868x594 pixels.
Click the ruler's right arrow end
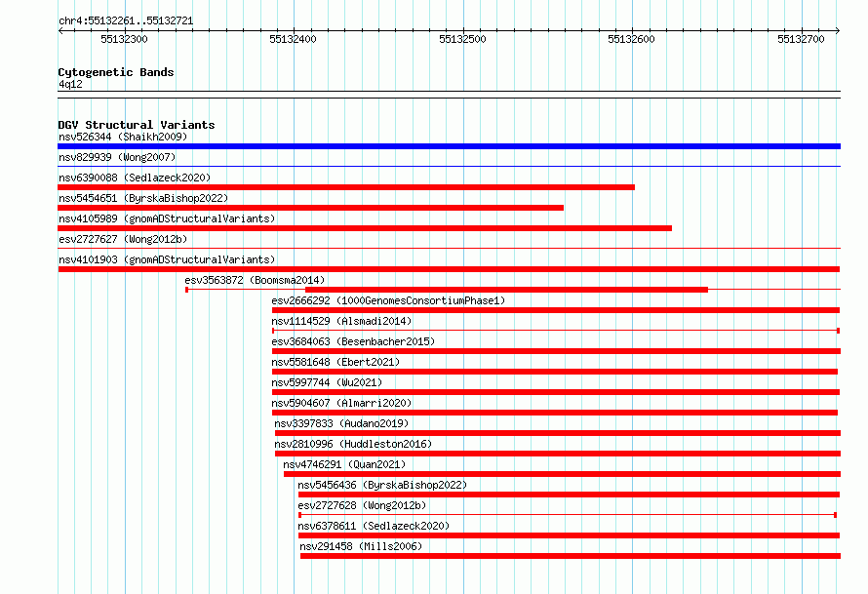838,31
